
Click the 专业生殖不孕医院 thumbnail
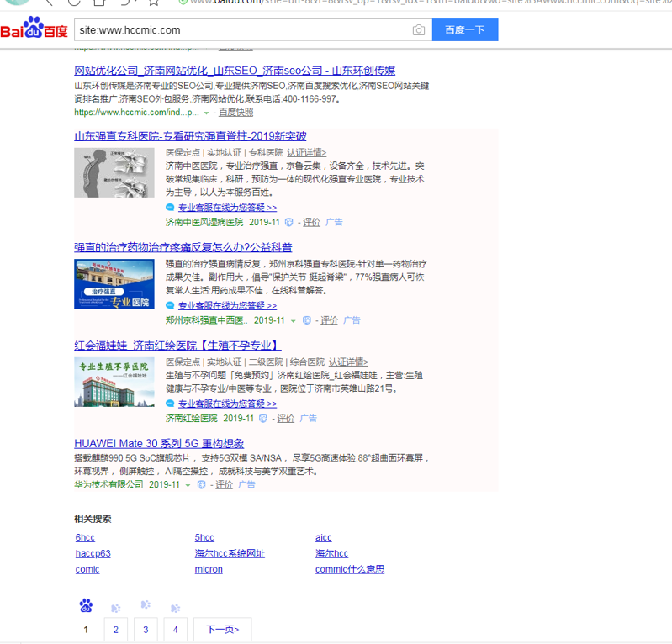click(114, 382)
